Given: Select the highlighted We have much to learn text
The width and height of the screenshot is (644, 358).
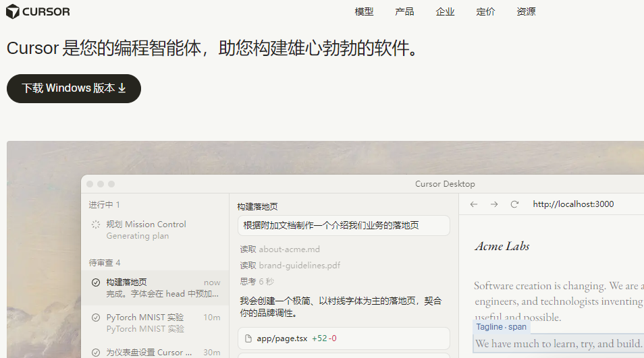Looking at the screenshot, I should pos(558,344).
